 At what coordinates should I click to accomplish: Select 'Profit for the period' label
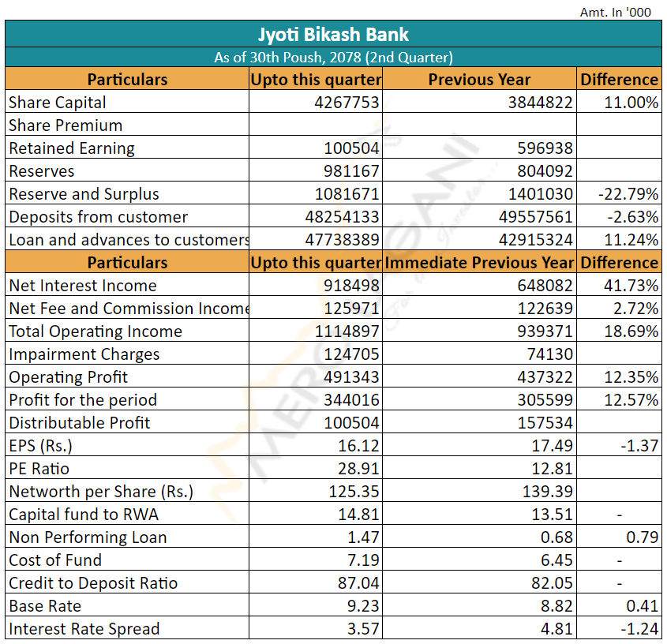pos(83,401)
